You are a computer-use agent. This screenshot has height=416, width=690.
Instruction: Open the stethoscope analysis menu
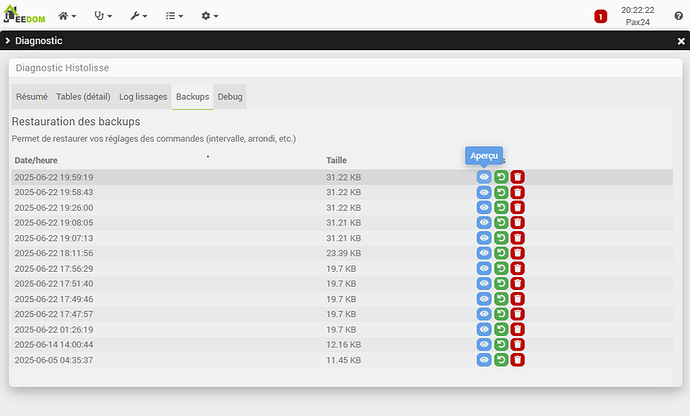pos(103,16)
